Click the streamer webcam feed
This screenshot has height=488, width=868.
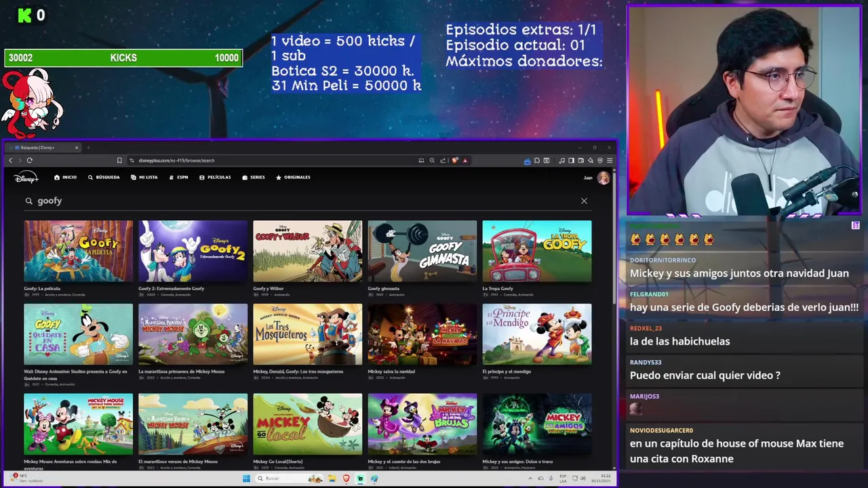coord(744,110)
